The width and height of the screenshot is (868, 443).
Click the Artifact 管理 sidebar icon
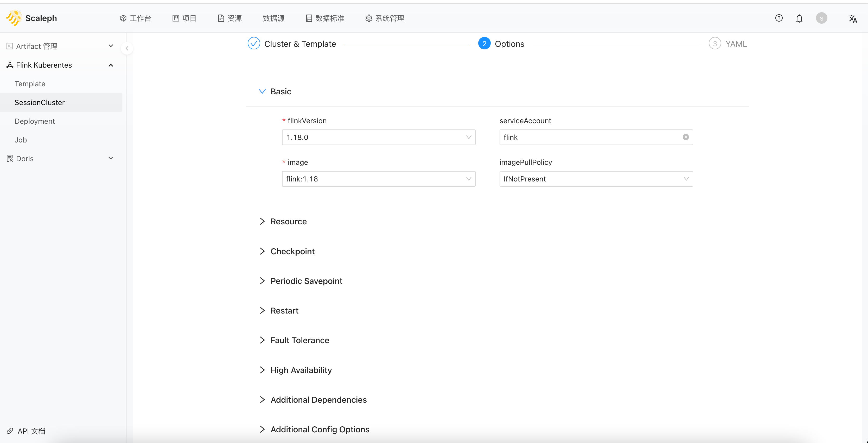coord(10,46)
